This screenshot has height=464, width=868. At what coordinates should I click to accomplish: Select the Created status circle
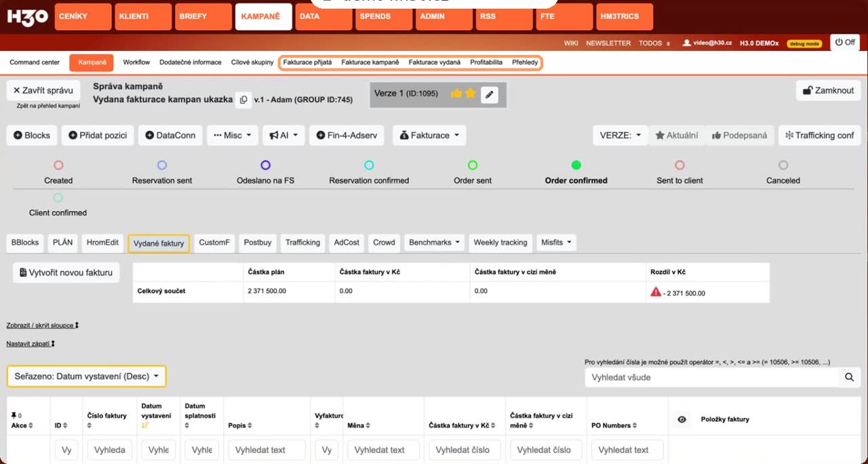coord(58,165)
